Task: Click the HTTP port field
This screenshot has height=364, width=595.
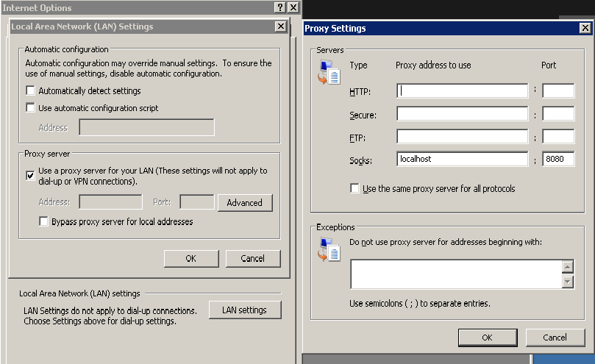Action: click(x=558, y=90)
